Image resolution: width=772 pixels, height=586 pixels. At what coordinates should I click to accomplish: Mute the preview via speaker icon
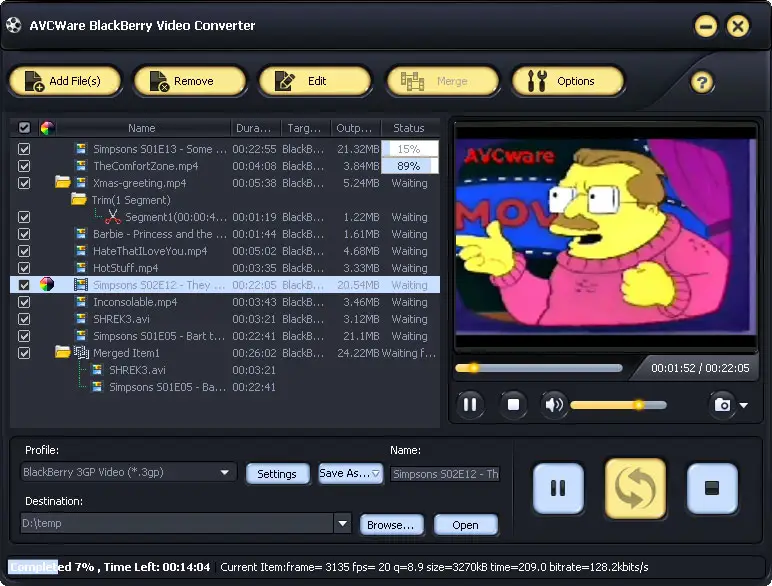(x=554, y=405)
